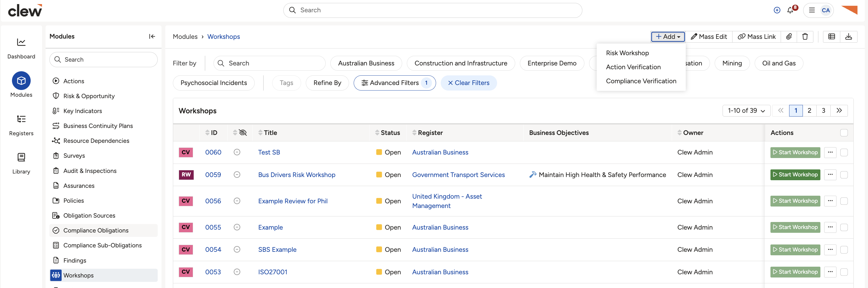Start Workshop for Bus Drivers Risk Workshop

tap(795, 174)
